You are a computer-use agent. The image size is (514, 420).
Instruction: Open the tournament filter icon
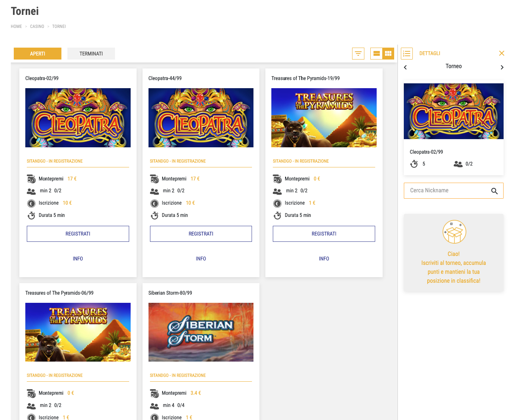[x=358, y=54]
